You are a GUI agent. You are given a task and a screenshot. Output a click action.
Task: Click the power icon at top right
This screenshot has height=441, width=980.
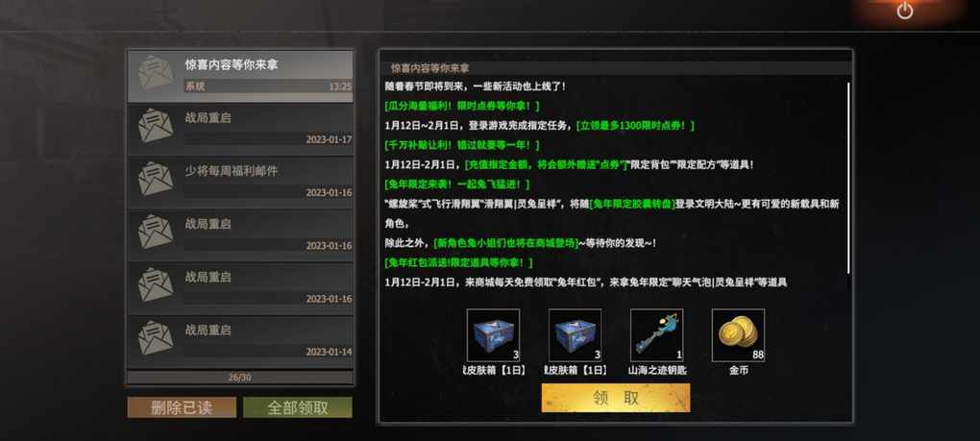[904, 11]
